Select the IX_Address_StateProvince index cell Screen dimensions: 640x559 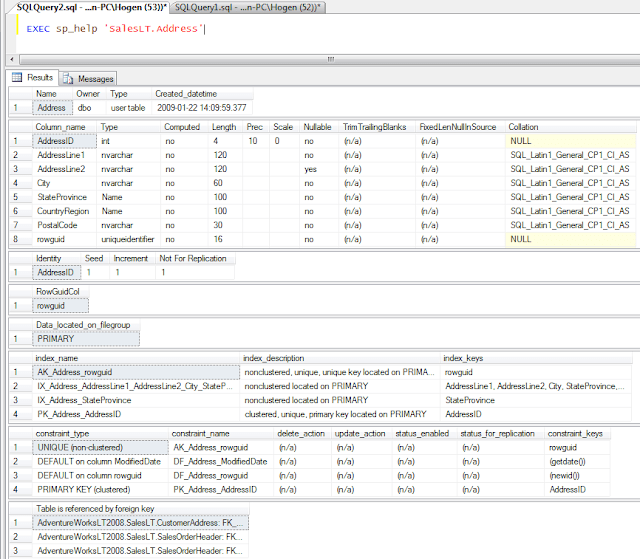click(x=136, y=400)
